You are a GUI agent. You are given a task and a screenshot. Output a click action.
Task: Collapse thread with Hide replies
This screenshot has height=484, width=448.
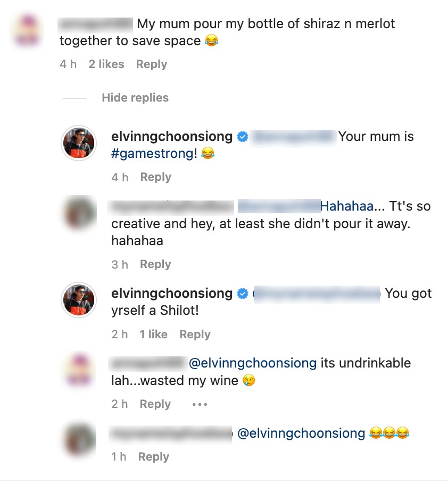[135, 98]
